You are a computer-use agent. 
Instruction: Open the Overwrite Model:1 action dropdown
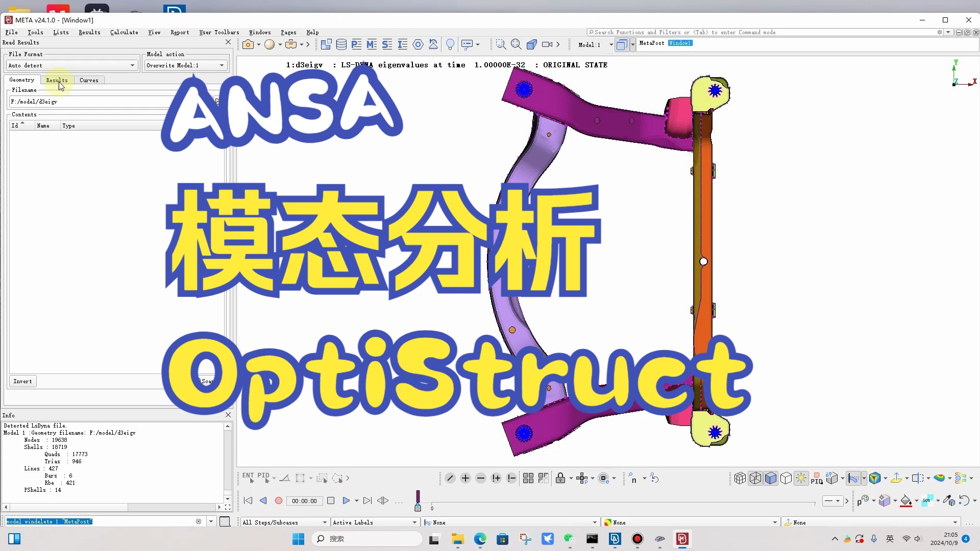coord(185,65)
